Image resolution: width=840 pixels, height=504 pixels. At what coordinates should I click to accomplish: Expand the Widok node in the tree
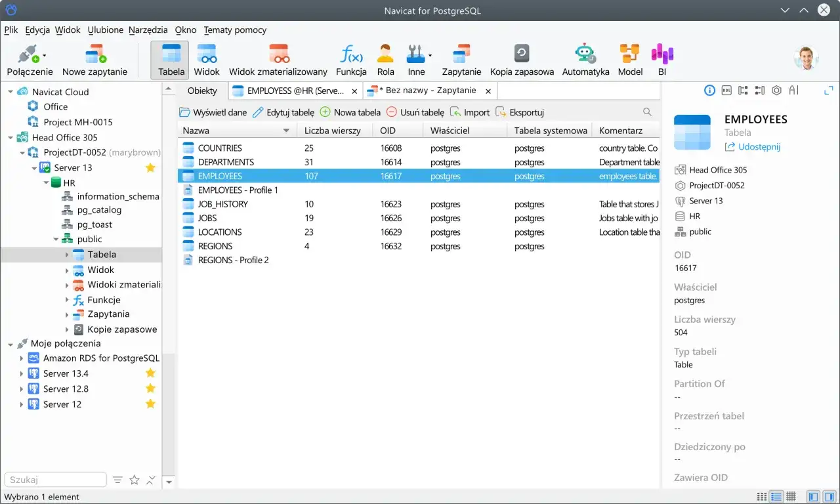[67, 270]
